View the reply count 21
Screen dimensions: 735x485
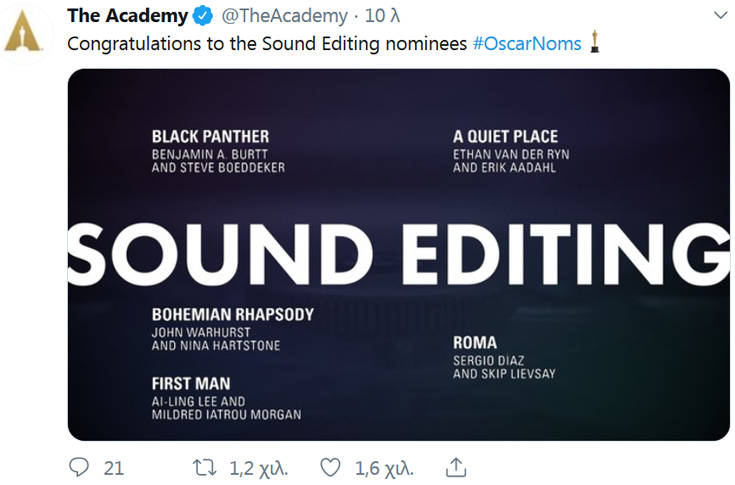[113, 468]
